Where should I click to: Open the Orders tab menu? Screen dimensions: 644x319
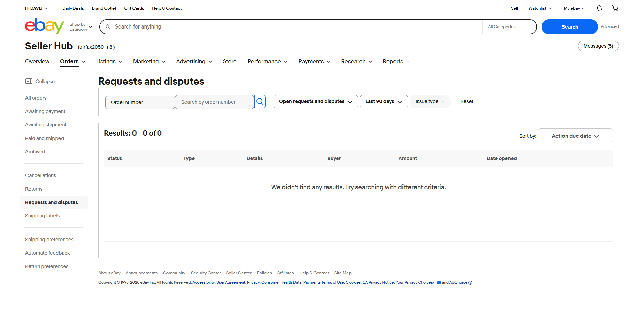73,62
